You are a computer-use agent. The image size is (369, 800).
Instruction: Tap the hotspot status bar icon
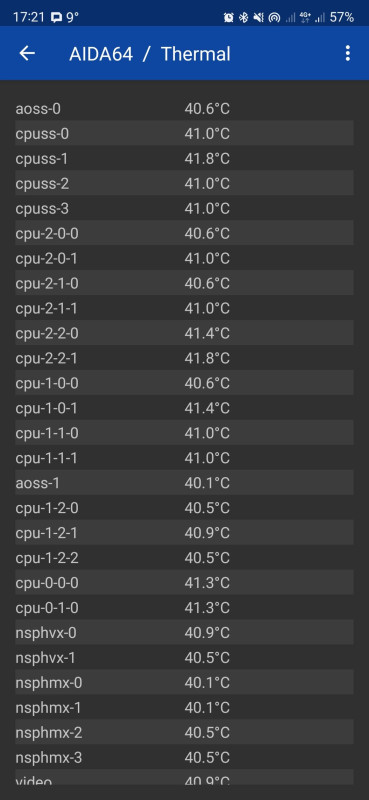coord(274,17)
